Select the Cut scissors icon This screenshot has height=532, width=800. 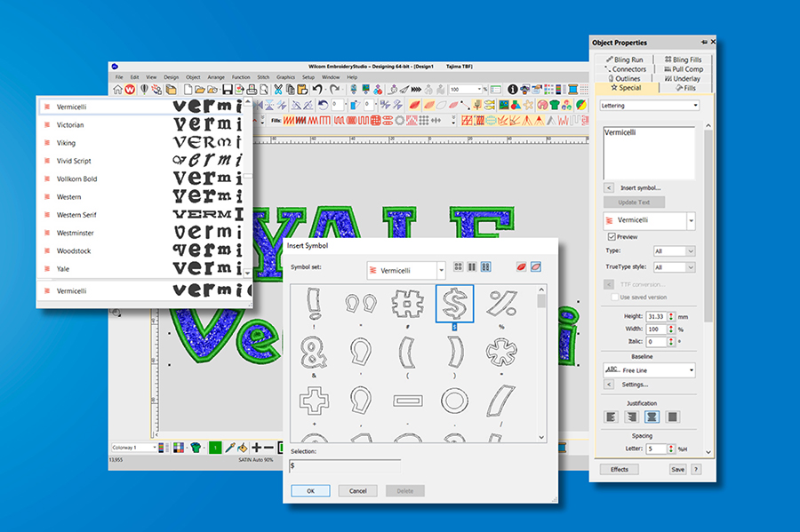[278, 90]
